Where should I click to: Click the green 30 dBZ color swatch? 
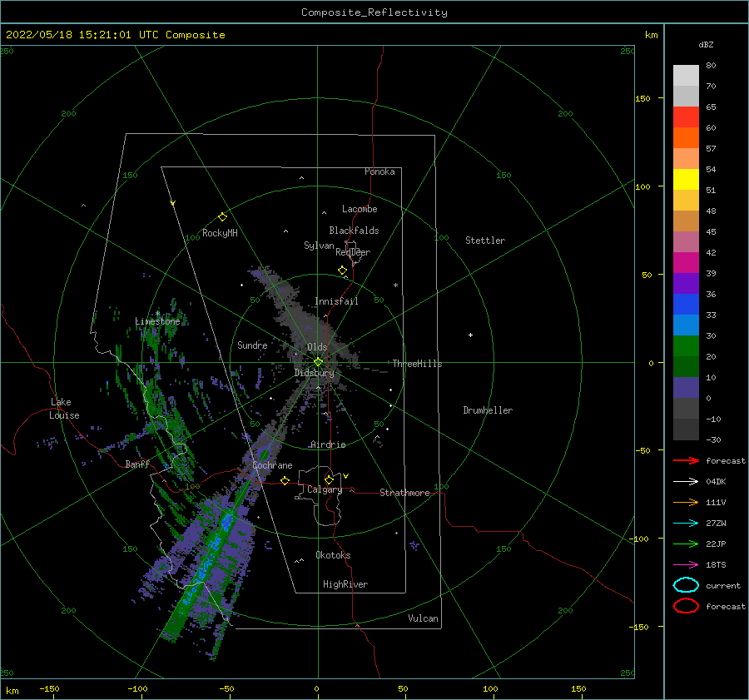[686, 345]
